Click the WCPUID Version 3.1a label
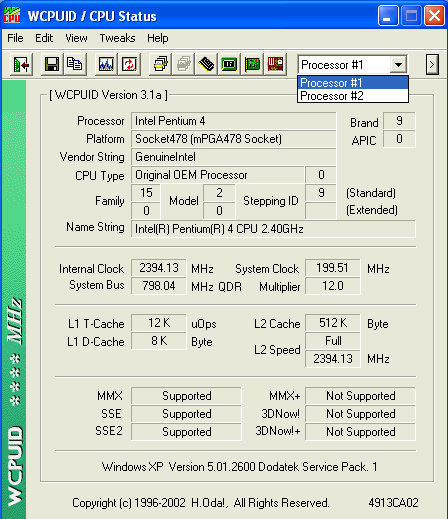 [x=108, y=95]
